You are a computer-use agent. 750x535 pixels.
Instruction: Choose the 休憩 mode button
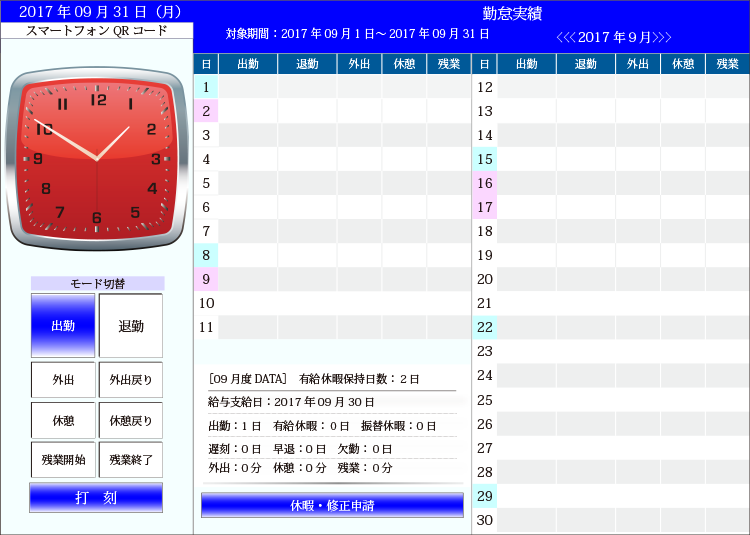(63, 420)
